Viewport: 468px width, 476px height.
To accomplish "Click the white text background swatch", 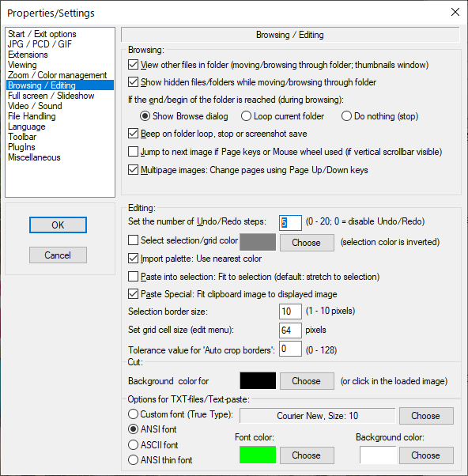I will tap(378, 455).
